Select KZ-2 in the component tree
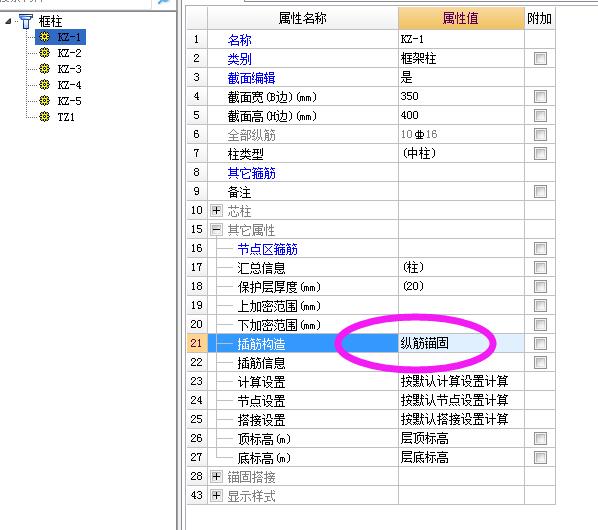The width and height of the screenshot is (598, 530). click(69, 53)
